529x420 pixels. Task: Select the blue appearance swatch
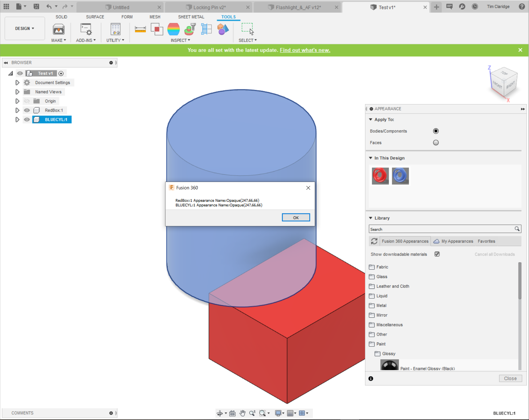400,176
